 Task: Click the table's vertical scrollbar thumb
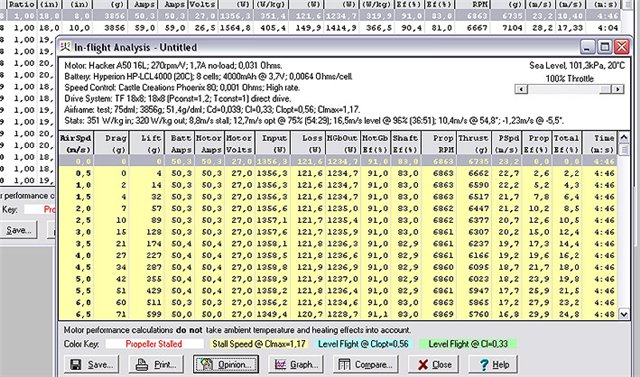pos(624,150)
